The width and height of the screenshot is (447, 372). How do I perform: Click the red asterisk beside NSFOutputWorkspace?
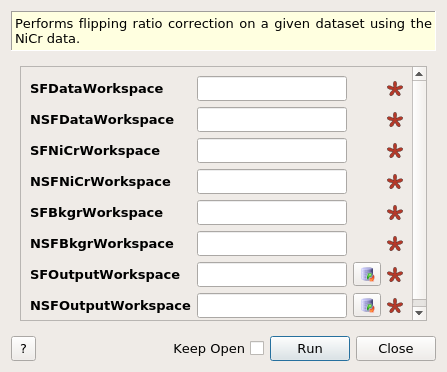[x=395, y=306]
